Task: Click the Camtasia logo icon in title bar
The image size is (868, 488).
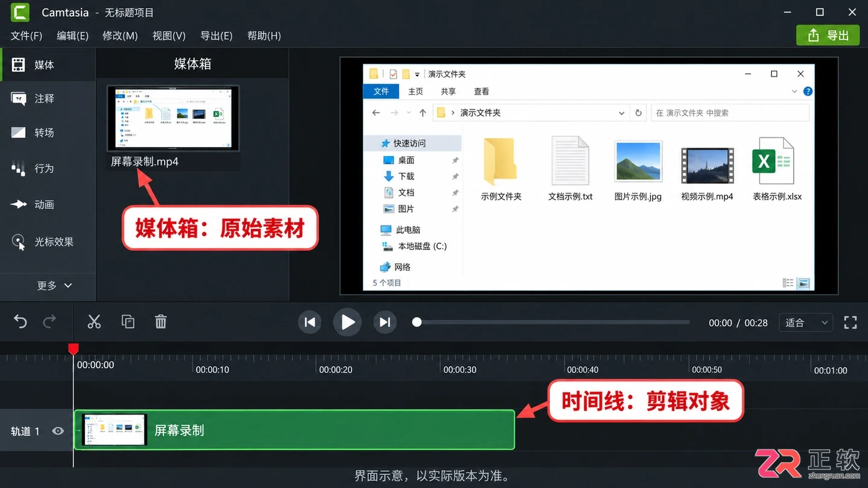Action: click(20, 12)
